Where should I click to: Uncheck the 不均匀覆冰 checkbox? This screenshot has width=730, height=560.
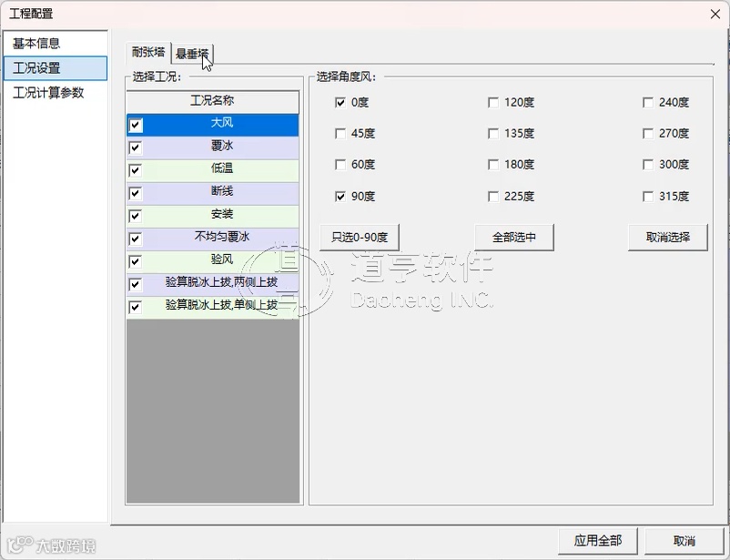pyautogui.click(x=136, y=239)
